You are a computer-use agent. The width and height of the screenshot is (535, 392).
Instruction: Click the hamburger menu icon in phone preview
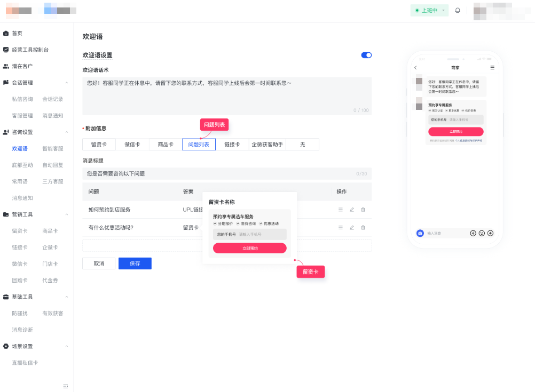click(x=492, y=68)
